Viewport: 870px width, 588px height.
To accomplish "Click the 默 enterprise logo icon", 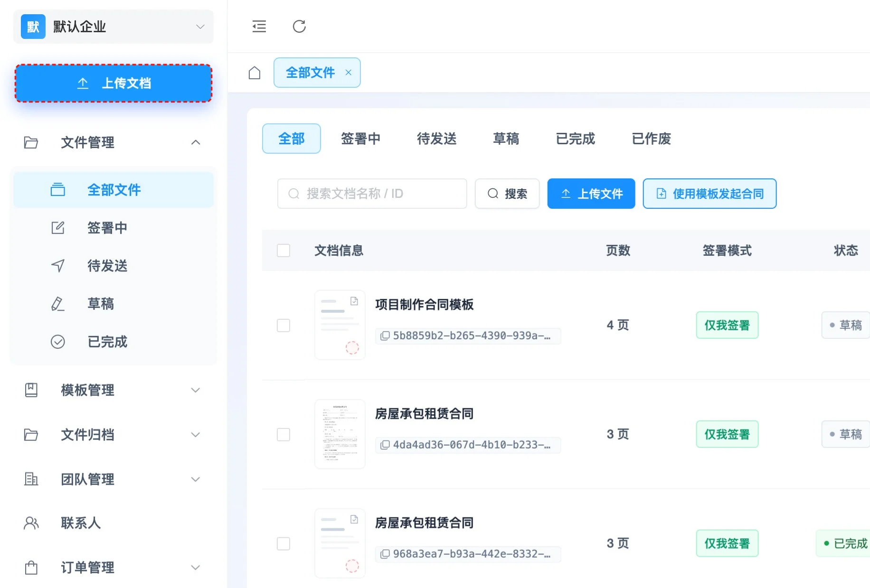I will coord(33,27).
